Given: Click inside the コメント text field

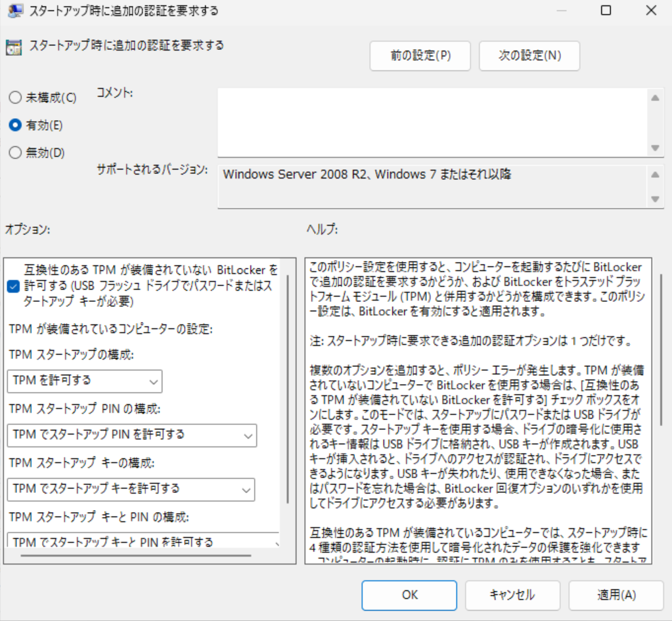Looking at the screenshot, I should tap(430, 123).
